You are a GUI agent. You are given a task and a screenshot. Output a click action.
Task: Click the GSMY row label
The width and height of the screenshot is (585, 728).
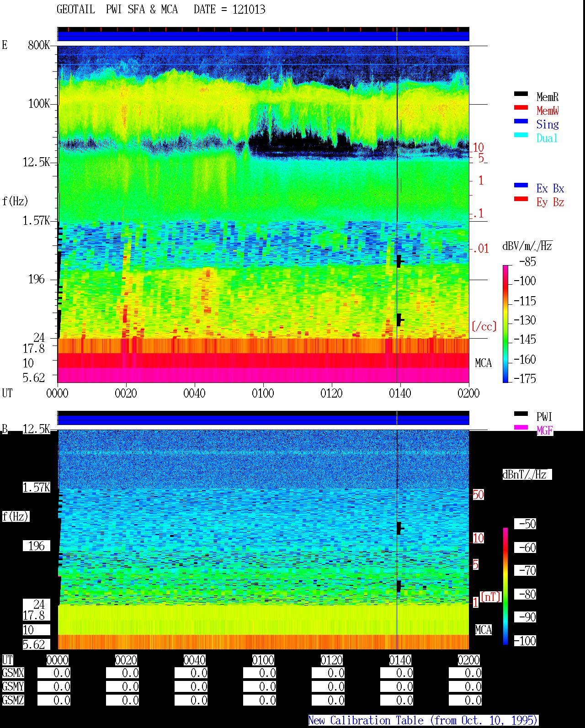[x=13, y=686]
